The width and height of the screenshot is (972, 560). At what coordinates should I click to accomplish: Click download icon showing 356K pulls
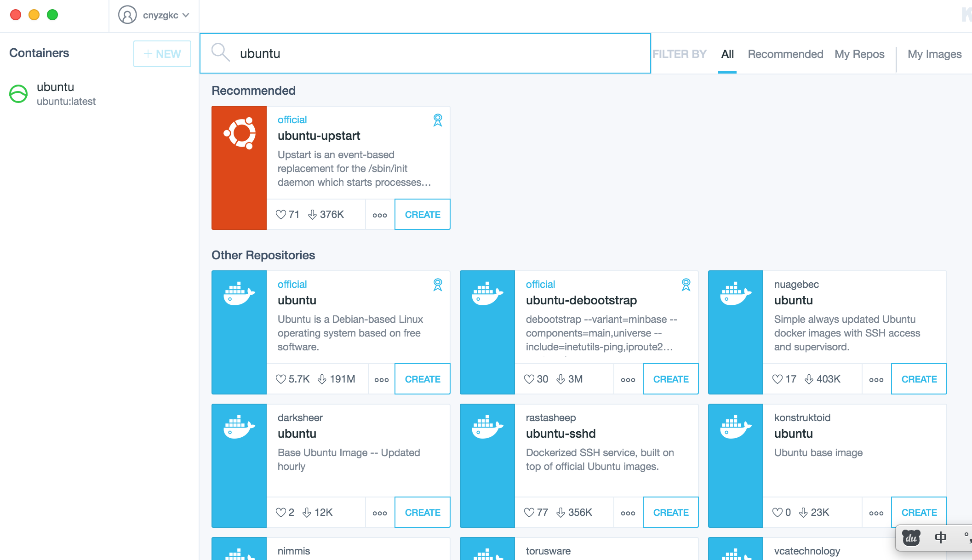(x=560, y=513)
